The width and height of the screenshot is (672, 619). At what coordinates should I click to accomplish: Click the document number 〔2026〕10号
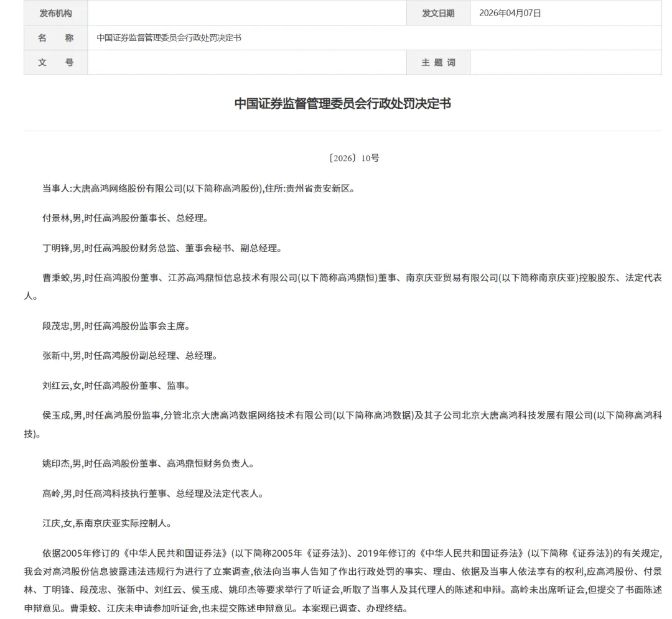(x=354, y=158)
